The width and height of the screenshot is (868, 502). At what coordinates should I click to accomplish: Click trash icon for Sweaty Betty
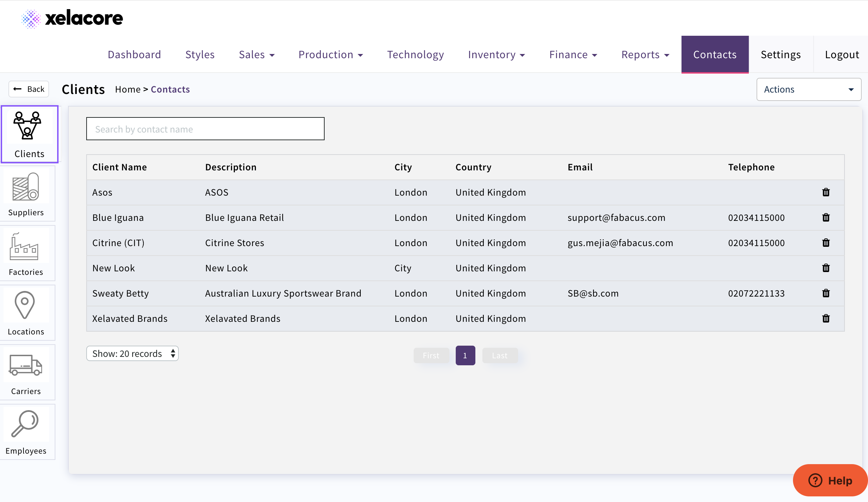(x=826, y=293)
